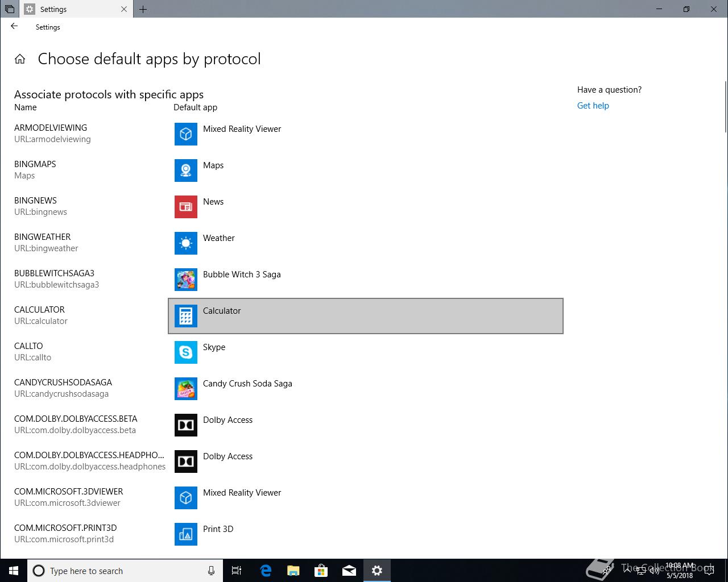Click the Calculator app icon

(186, 316)
